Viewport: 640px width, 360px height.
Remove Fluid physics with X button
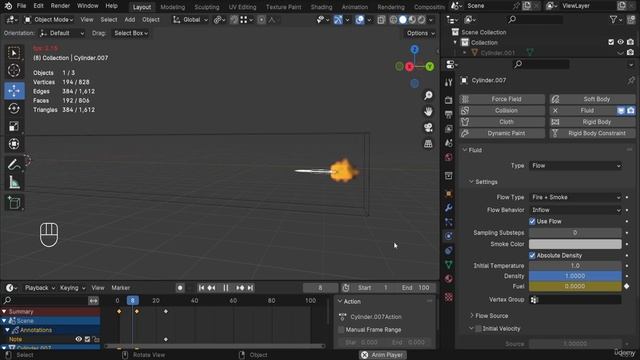[555, 111]
